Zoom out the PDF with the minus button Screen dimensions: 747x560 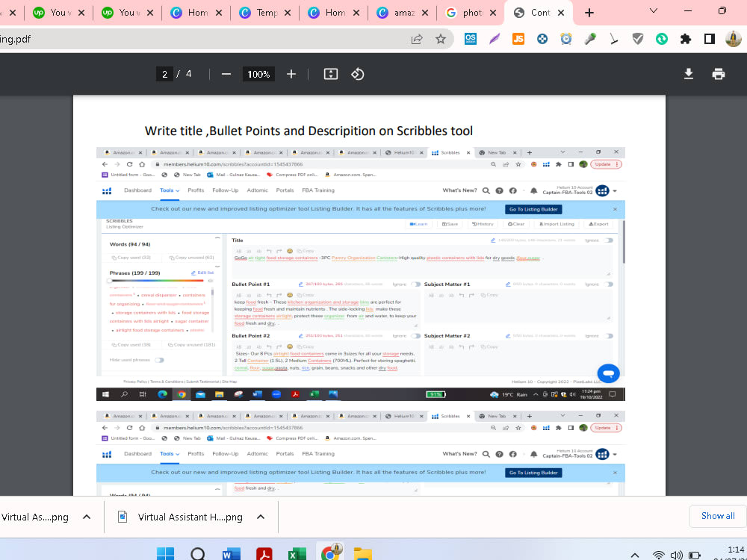pyautogui.click(x=226, y=74)
